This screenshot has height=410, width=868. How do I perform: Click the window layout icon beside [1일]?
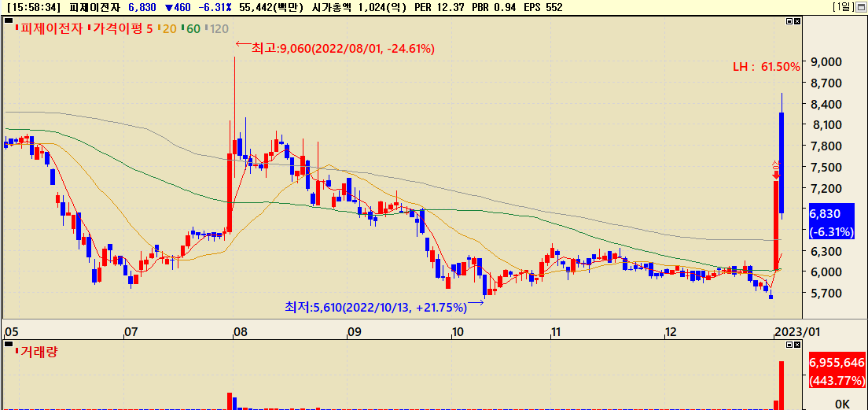pyautogui.click(x=862, y=6)
